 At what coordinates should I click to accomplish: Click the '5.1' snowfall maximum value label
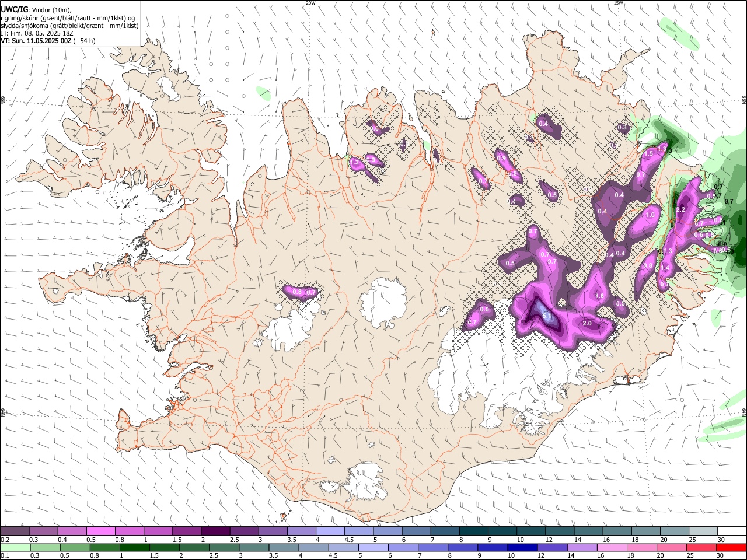click(x=547, y=316)
